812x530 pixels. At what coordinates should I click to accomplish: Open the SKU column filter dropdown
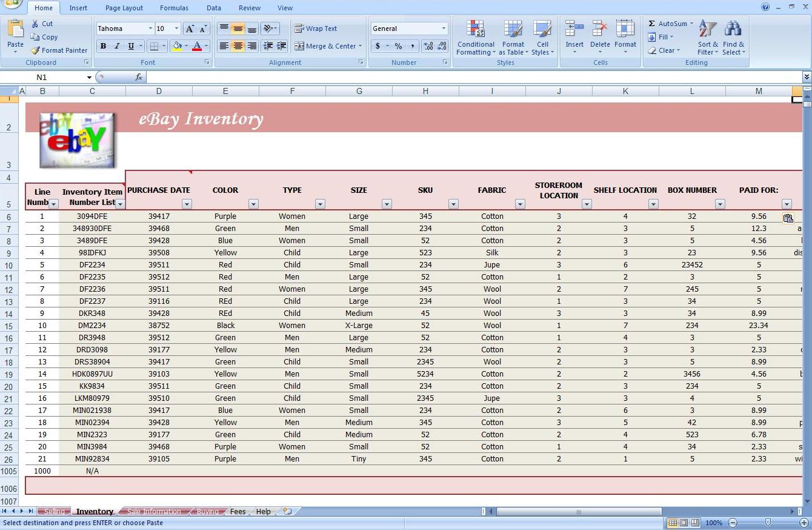tap(453, 204)
